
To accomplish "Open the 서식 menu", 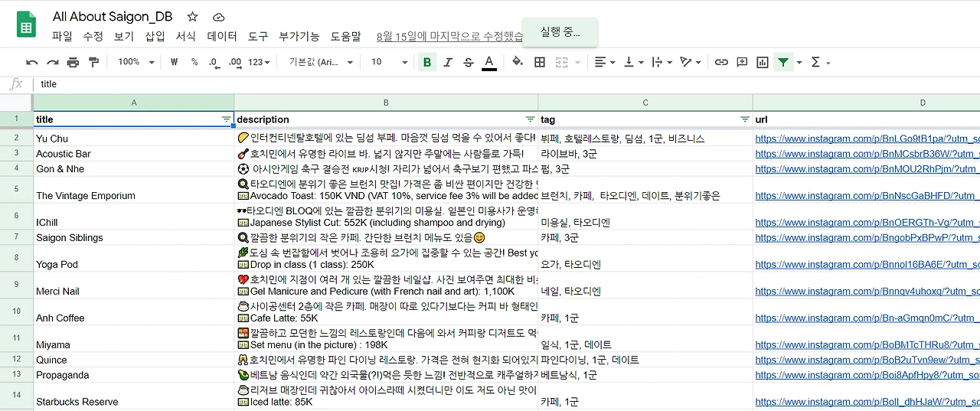I will (186, 36).
